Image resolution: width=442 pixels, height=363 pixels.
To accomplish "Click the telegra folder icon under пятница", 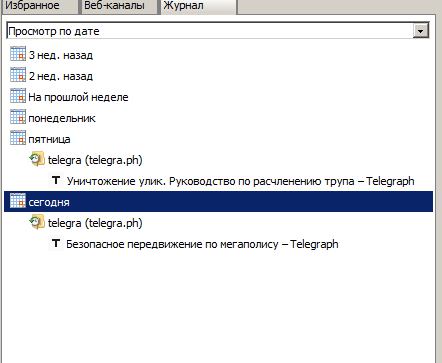I will pyautogui.click(x=37, y=159).
